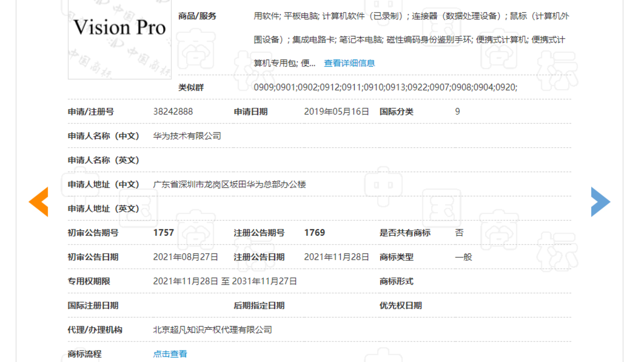Click the 商标类型 value 一般

(463, 257)
